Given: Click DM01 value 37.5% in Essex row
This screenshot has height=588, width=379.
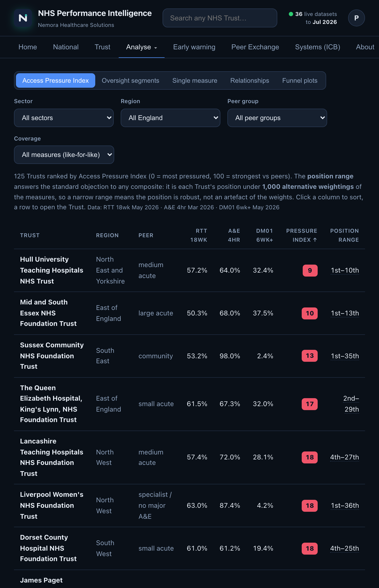Looking at the screenshot, I should pos(263,313).
